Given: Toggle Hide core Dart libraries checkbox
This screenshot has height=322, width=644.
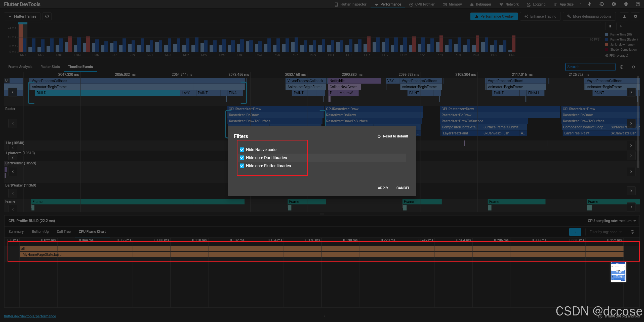Looking at the screenshot, I should click(242, 158).
